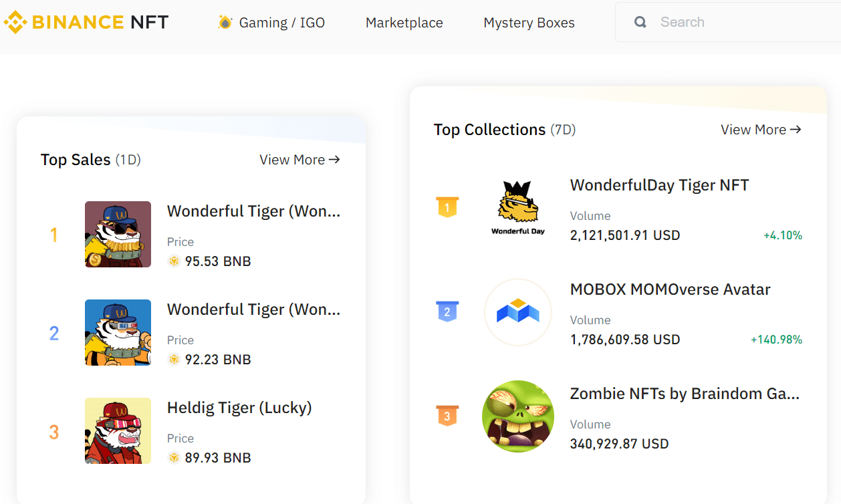Open the Mystery Boxes section
Screen dimensions: 841x504
pos(529,22)
